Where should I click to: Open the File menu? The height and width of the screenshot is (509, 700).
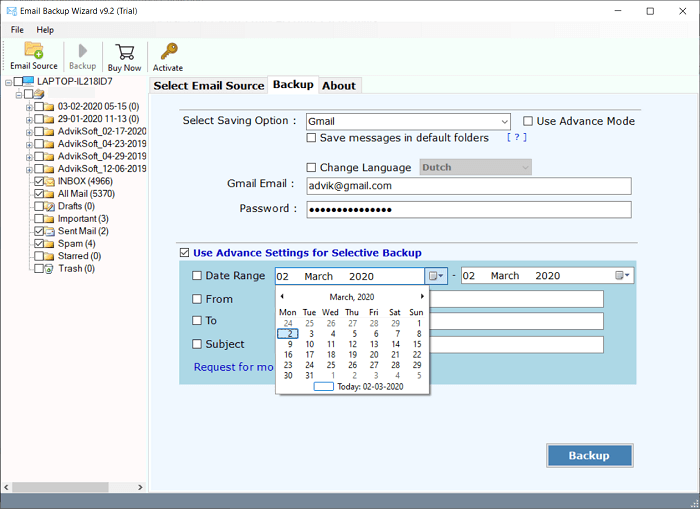pyautogui.click(x=17, y=30)
